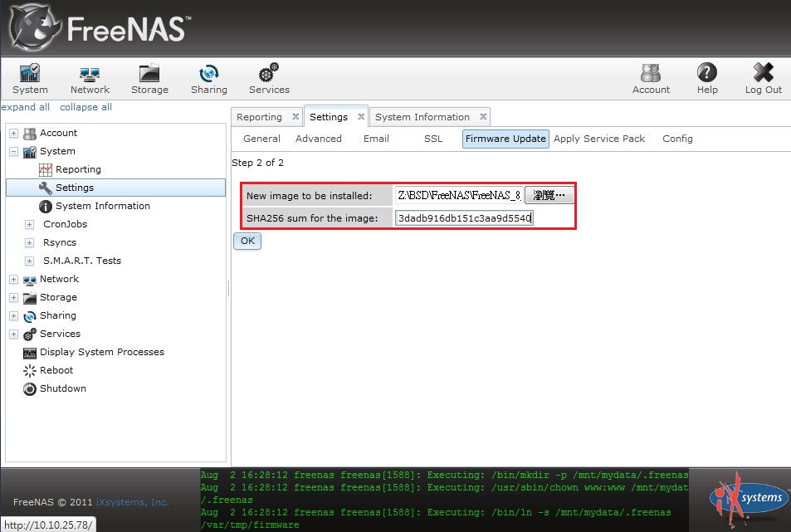
Task: Expand the Rsyncs tree node
Action: 29,242
